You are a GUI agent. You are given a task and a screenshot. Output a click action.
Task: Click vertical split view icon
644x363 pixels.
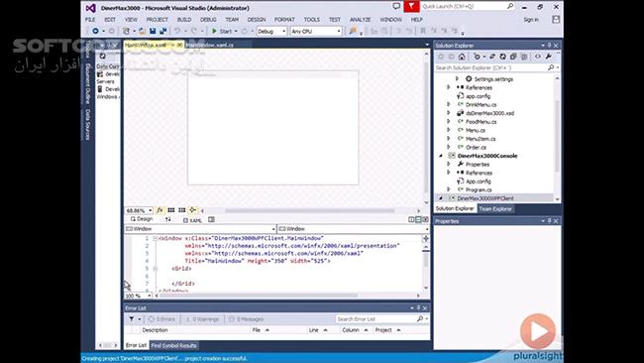(411, 219)
